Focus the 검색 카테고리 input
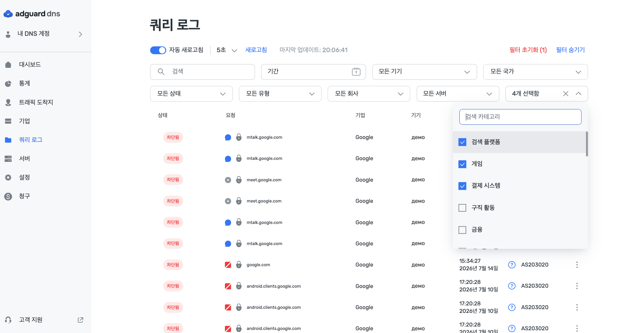 tap(520, 117)
